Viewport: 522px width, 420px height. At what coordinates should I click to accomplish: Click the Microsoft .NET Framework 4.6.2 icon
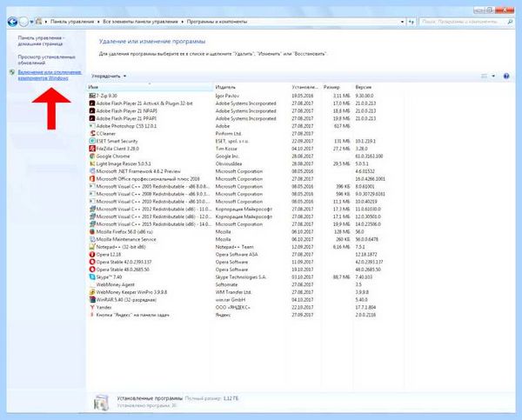[x=92, y=171]
